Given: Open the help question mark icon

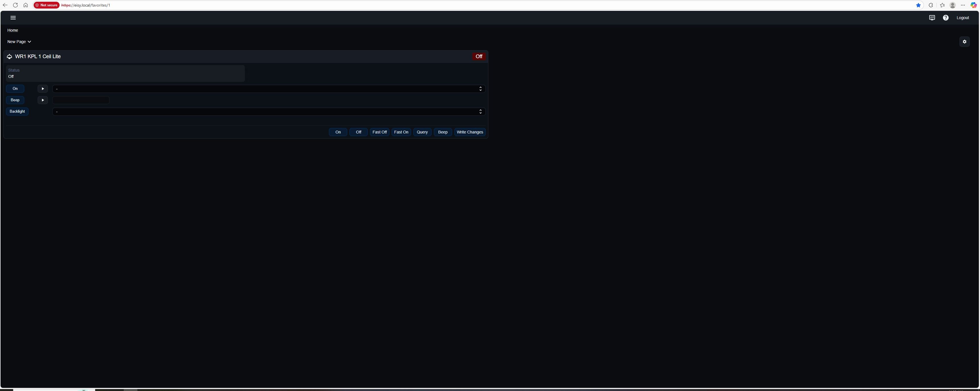Looking at the screenshot, I should tap(946, 18).
